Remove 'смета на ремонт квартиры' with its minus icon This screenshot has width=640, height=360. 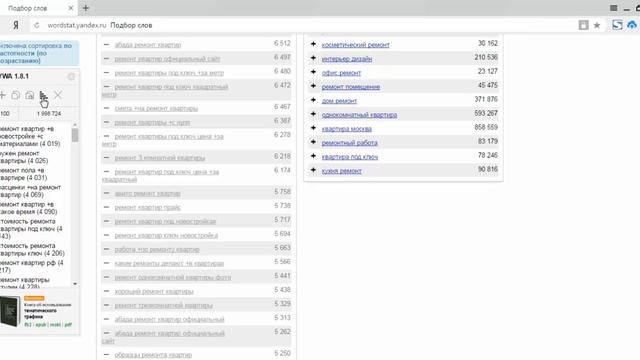107,108
